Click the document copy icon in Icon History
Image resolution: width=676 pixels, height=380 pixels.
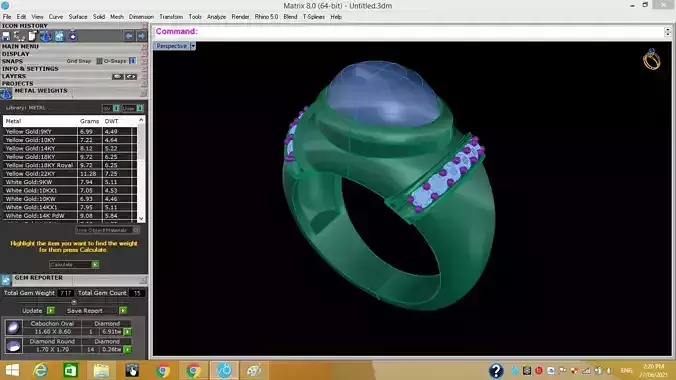32,36
